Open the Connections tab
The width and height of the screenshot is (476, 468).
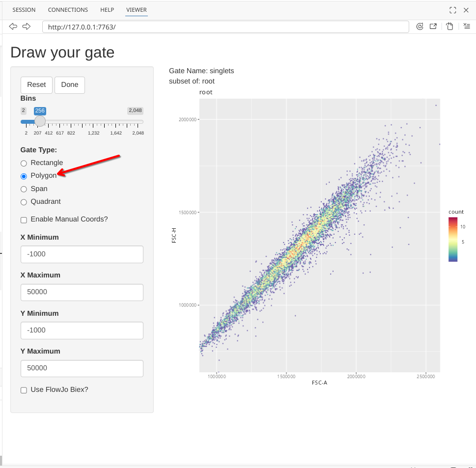[x=68, y=10]
